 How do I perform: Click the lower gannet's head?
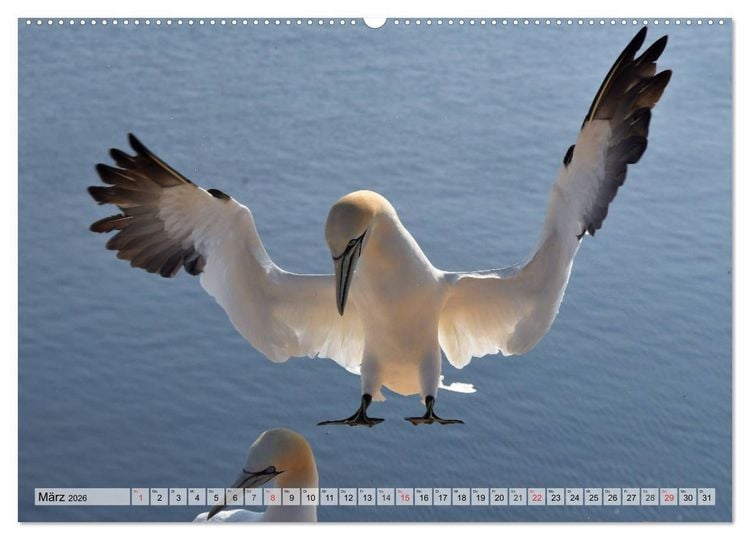point(275,459)
